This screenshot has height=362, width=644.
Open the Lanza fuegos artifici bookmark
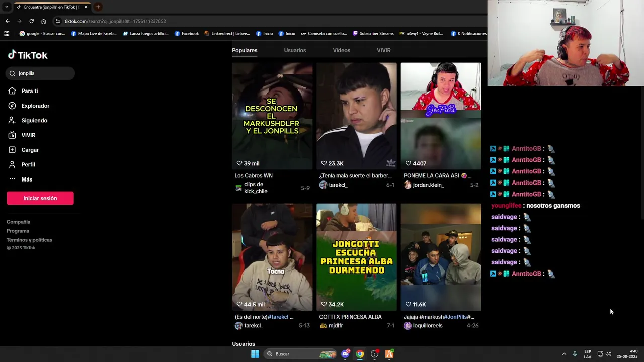click(x=145, y=34)
